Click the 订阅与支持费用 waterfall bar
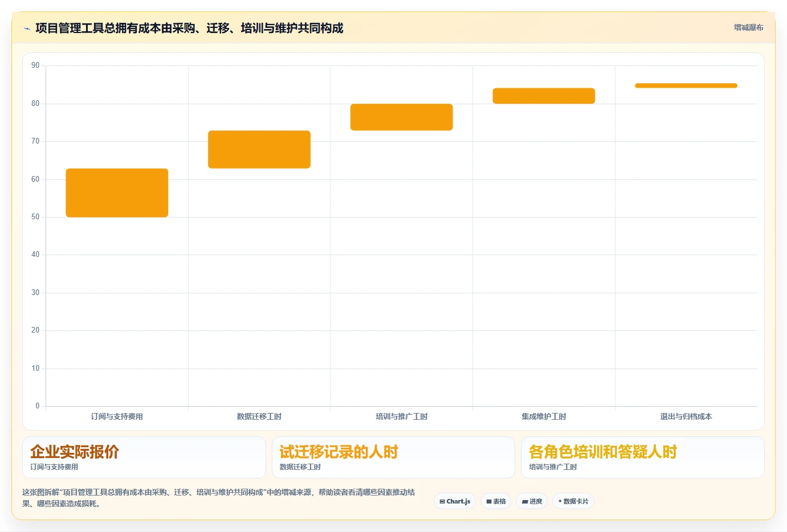 tap(117, 193)
